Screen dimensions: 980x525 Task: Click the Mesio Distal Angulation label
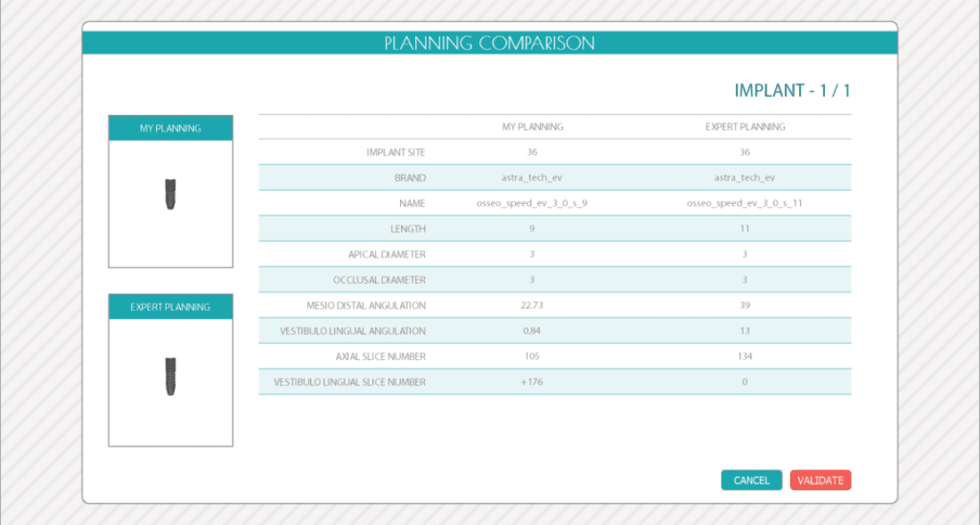pyautogui.click(x=365, y=306)
